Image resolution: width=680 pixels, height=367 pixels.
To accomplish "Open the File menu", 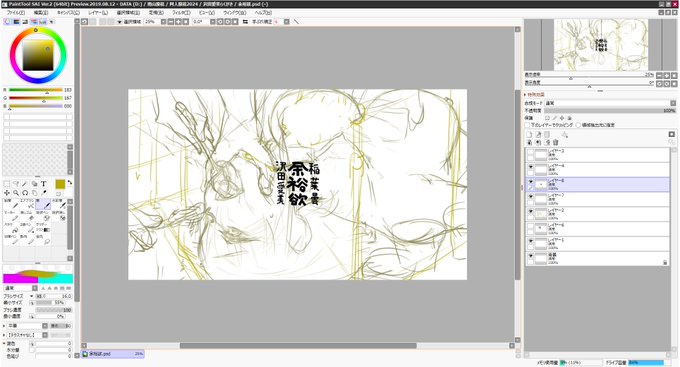I will pyautogui.click(x=16, y=13).
